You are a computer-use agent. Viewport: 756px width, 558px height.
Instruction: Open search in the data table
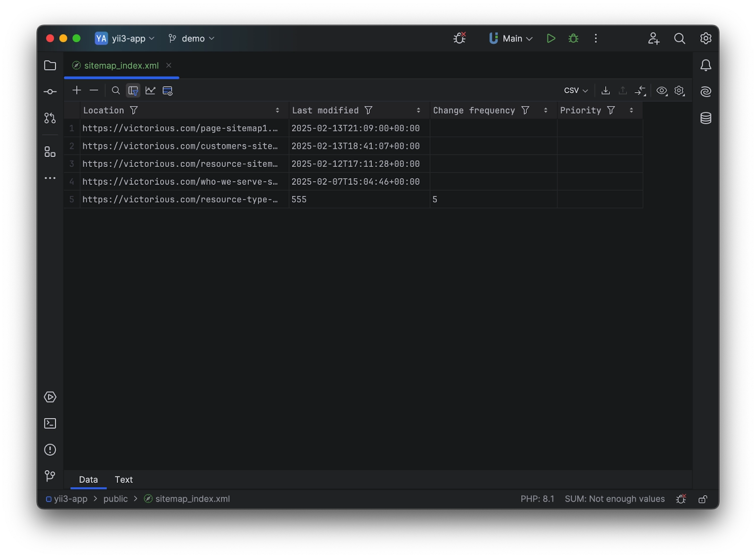pos(116,90)
